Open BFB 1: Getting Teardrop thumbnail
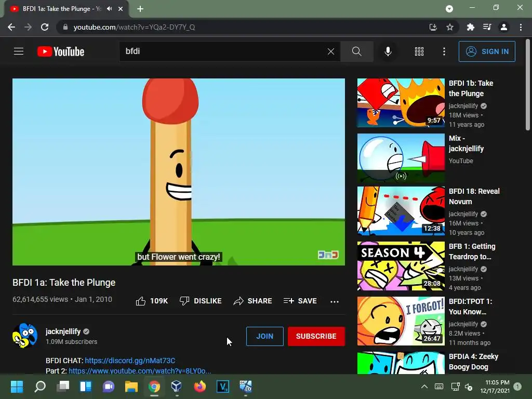Screen dimensions: 532x399 point(401,266)
